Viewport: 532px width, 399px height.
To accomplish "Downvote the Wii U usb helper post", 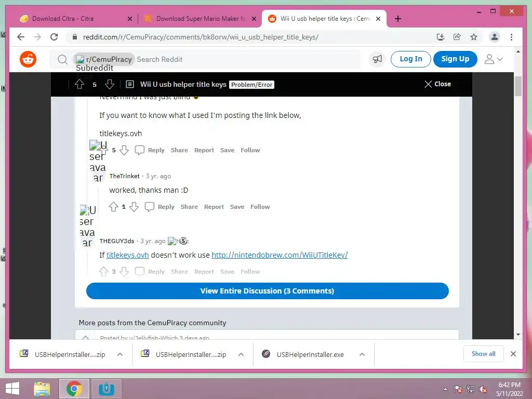I will tap(109, 84).
